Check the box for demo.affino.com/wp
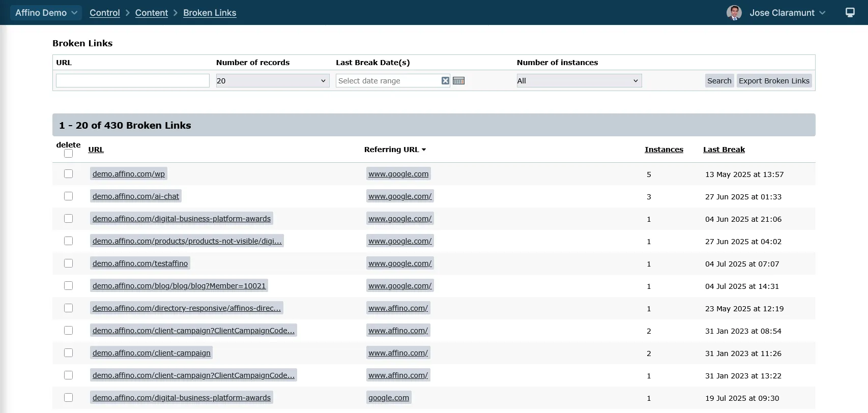 [69, 174]
